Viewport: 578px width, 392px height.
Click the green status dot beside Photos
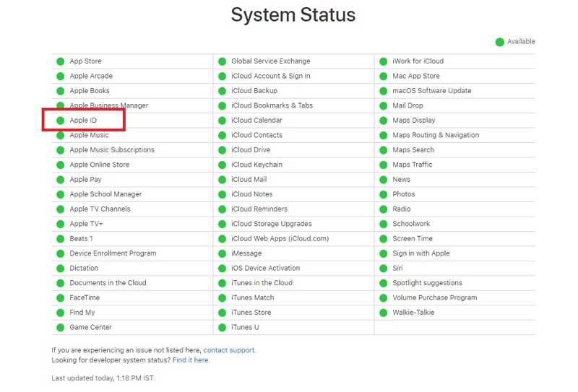click(384, 194)
